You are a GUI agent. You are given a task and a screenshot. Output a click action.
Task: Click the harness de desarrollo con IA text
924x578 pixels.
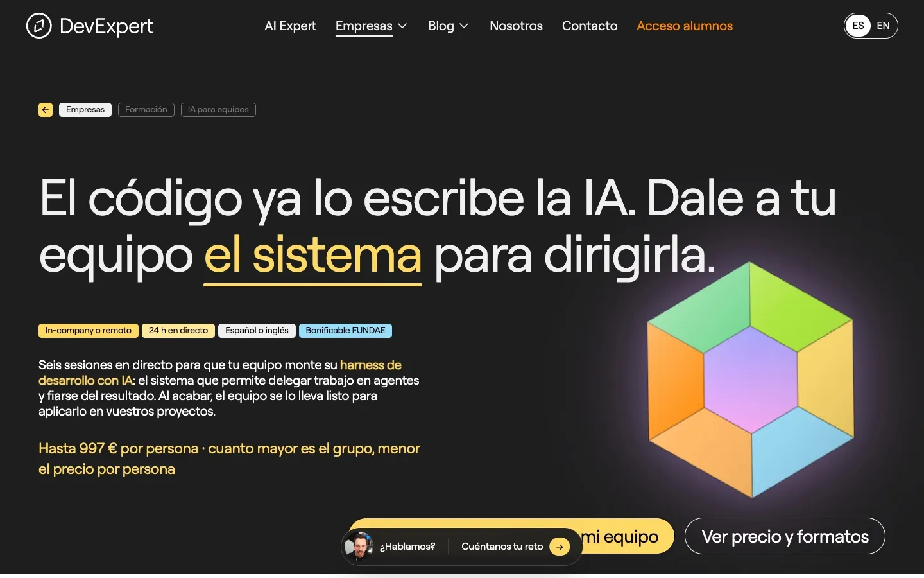pos(220,372)
